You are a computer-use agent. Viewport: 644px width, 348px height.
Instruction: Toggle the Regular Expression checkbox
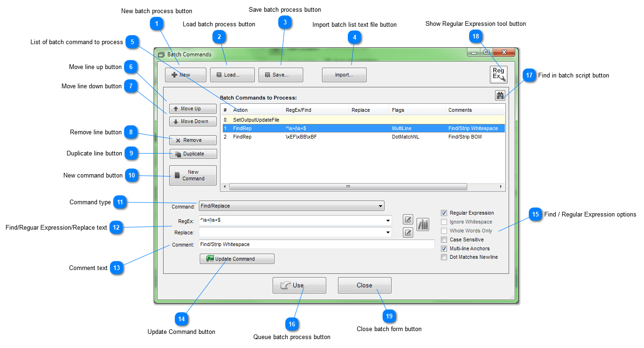(444, 213)
